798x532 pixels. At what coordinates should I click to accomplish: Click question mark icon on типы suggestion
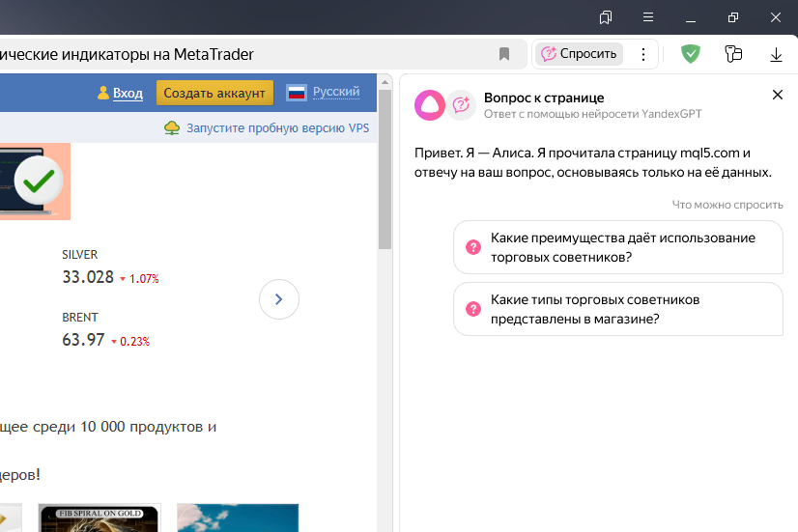(473, 309)
